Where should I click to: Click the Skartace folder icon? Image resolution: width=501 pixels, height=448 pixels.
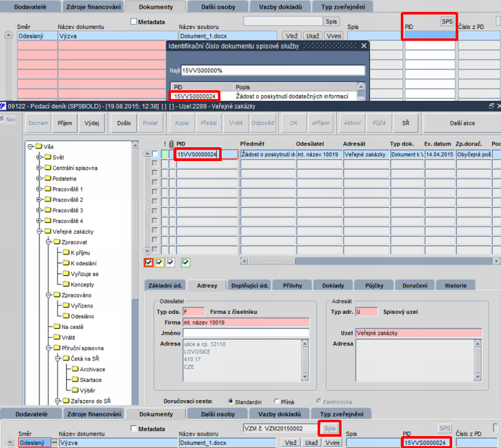75,379
